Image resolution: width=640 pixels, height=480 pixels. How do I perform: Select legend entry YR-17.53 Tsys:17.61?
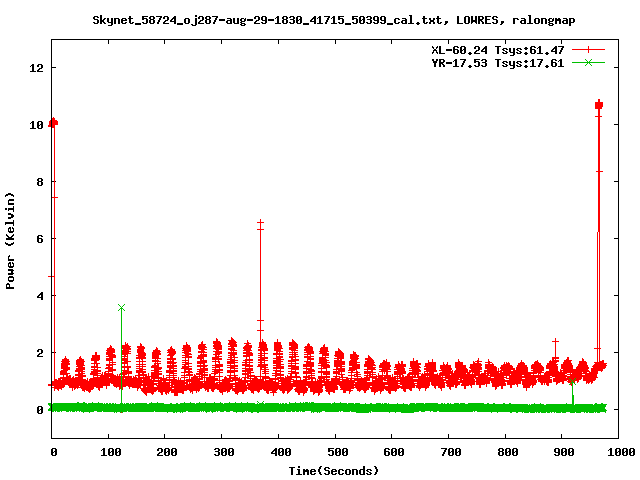click(498, 63)
